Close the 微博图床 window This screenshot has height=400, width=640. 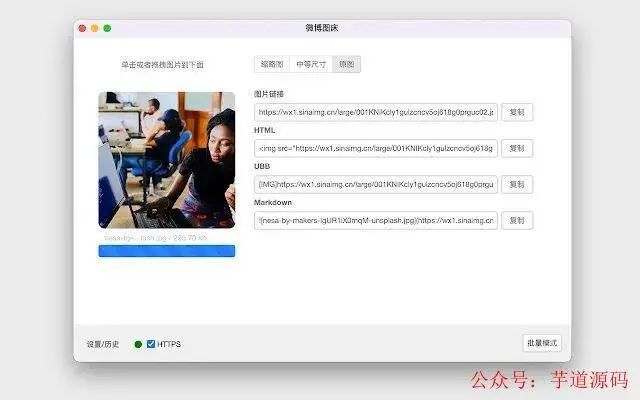coord(82,28)
